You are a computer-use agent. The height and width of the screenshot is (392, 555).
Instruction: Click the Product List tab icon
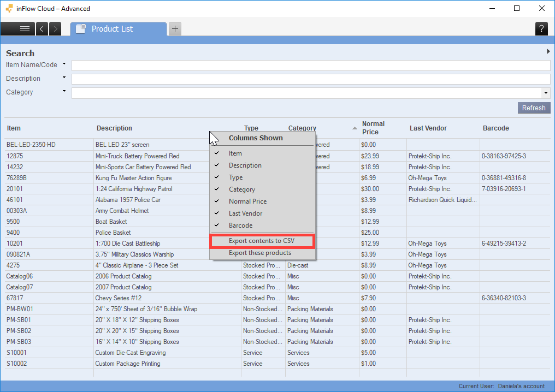point(81,29)
